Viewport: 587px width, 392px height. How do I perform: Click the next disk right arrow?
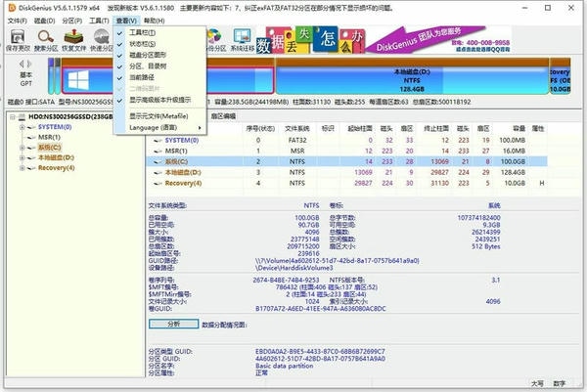click(x=29, y=64)
